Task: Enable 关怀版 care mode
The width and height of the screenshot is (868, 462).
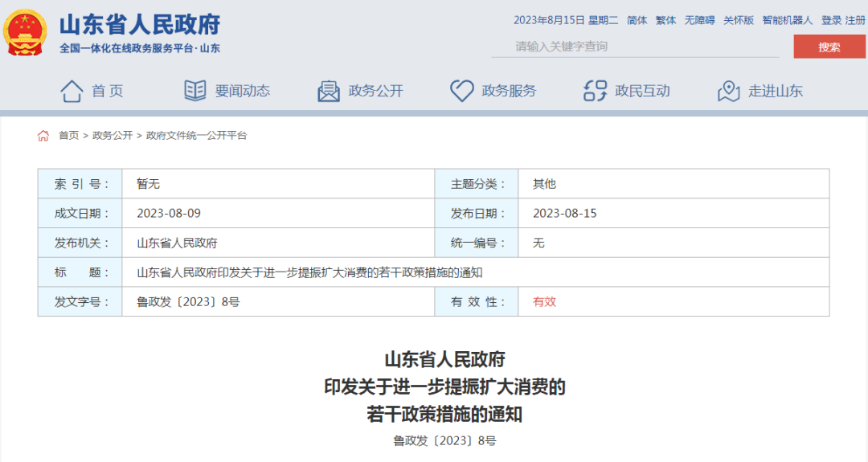Action: pos(739,20)
